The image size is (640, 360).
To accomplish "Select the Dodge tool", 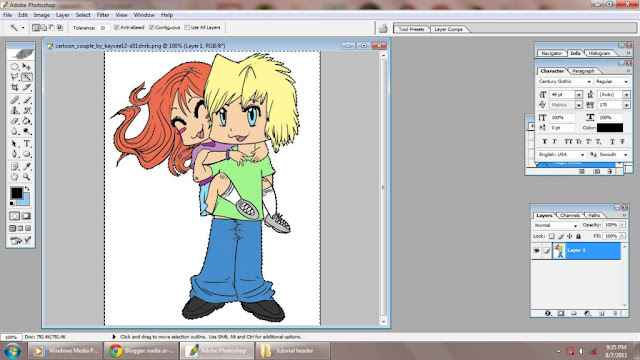I will [27, 131].
